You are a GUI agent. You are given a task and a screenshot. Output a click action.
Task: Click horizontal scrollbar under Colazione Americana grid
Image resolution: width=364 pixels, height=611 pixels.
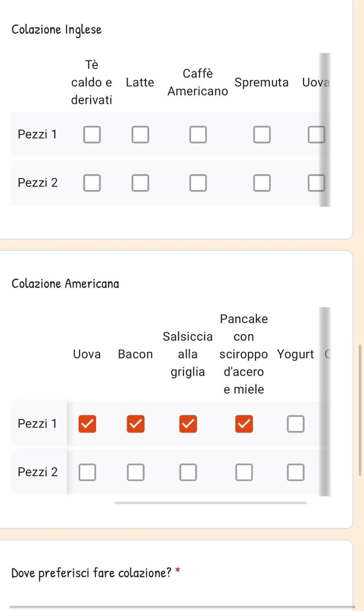click(x=211, y=503)
